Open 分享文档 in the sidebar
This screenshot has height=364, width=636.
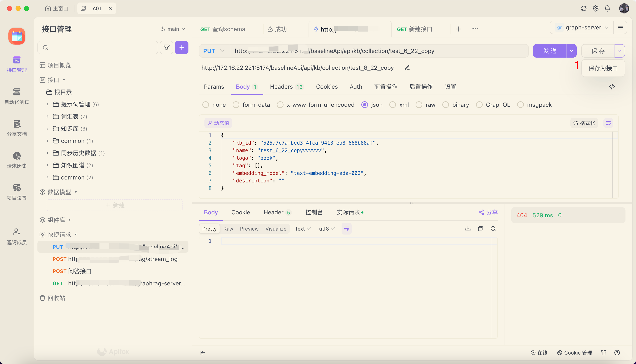click(x=17, y=128)
